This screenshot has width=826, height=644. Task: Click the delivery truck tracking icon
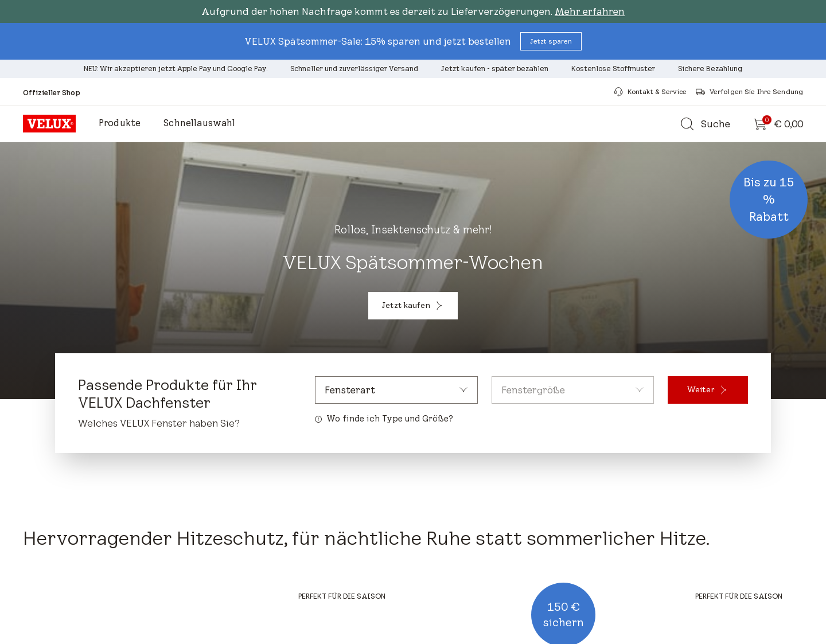click(700, 92)
